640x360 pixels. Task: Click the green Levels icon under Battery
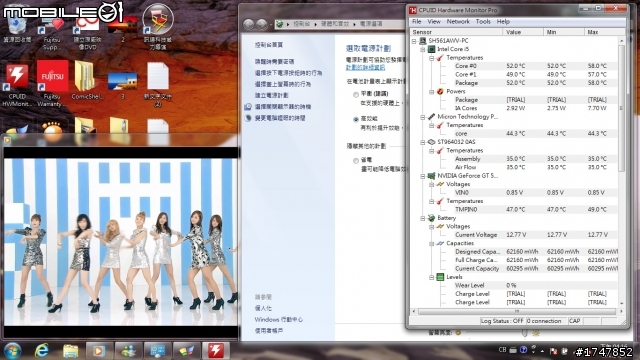pos(440,277)
